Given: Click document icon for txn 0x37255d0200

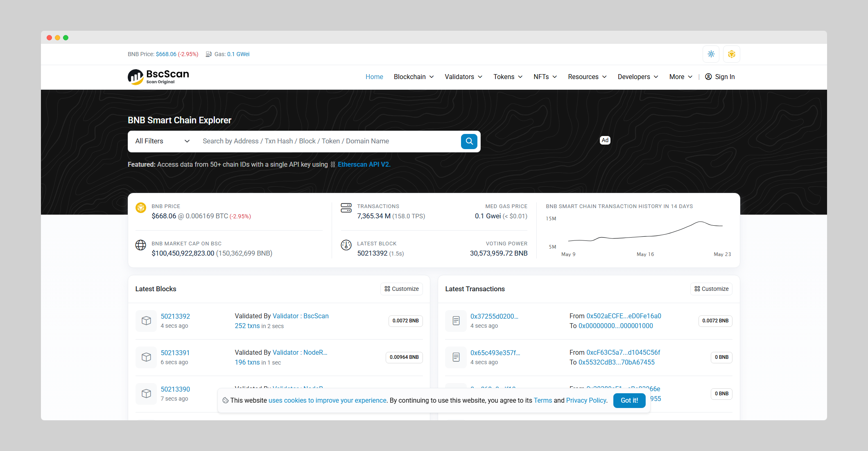Looking at the screenshot, I should pos(456,321).
